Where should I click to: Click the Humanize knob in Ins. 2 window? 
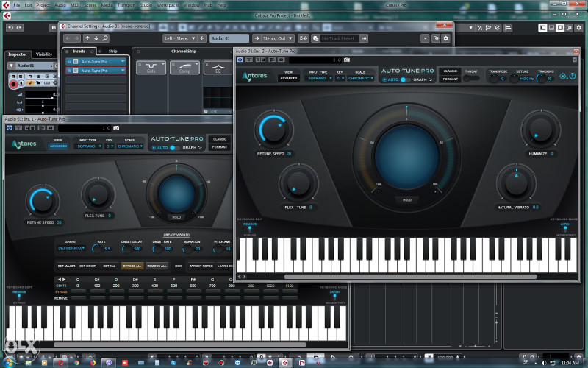[x=540, y=130]
